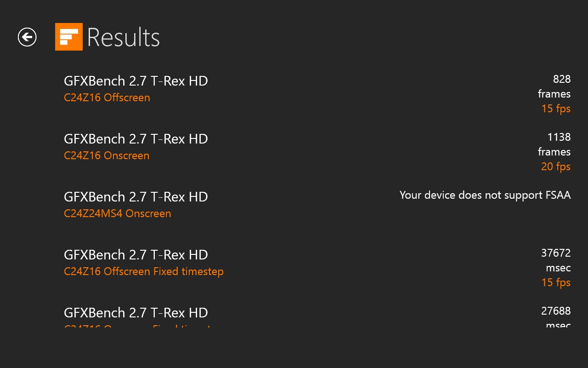588x368 pixels.
Task: Click the back arrow button
Action: (27, 37)
